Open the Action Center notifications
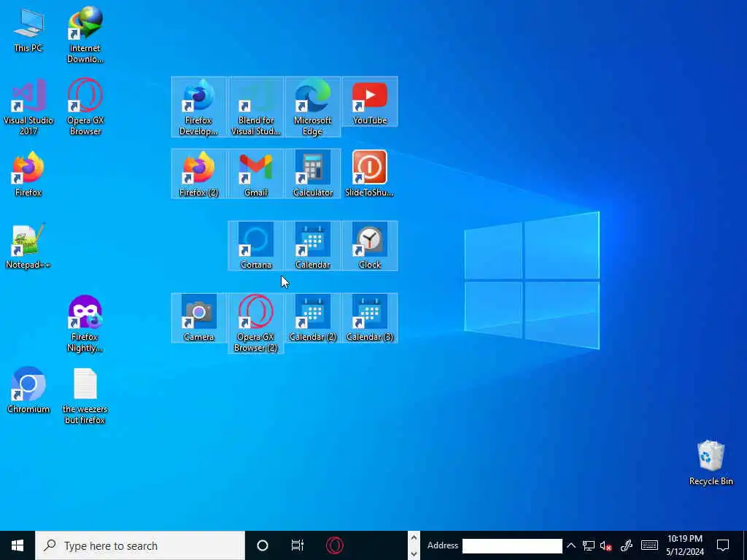Image resolution: width=747 pixels, height=560 pixels. tap(723, 545)
